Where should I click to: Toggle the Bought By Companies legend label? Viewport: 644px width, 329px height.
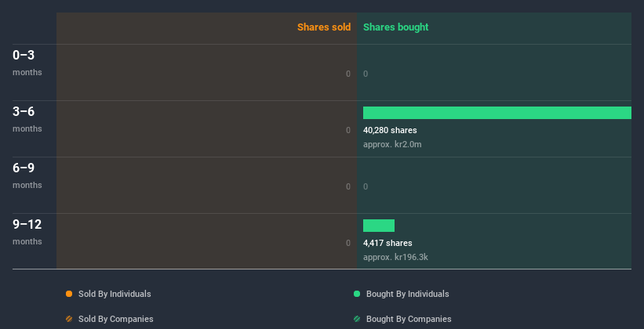(409, 319)
